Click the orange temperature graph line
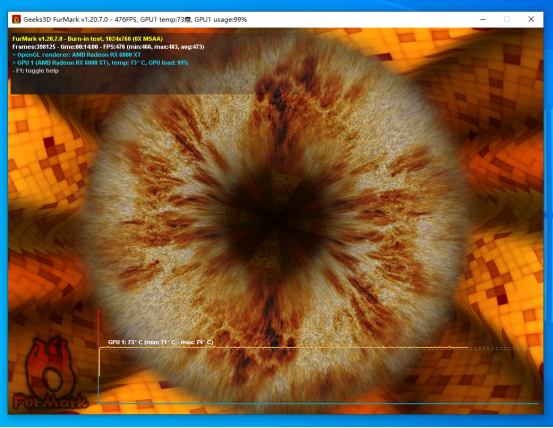The height and width of the screenshot is (428, 553). 284,348
